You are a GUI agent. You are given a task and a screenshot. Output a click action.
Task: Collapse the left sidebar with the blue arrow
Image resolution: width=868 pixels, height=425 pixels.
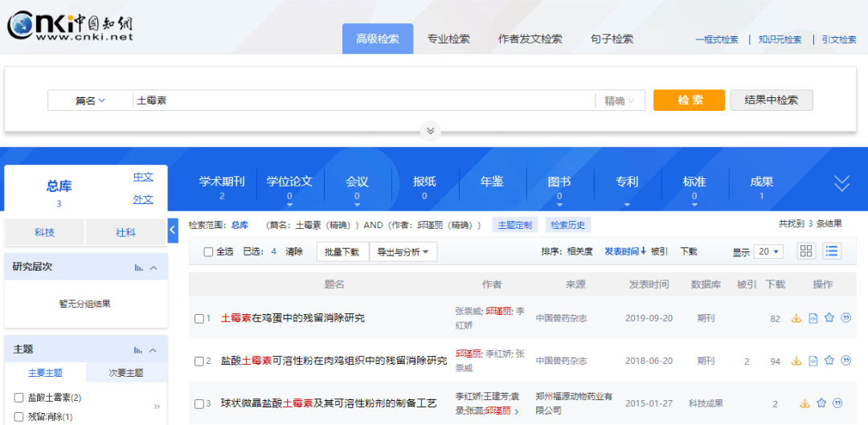173,231
